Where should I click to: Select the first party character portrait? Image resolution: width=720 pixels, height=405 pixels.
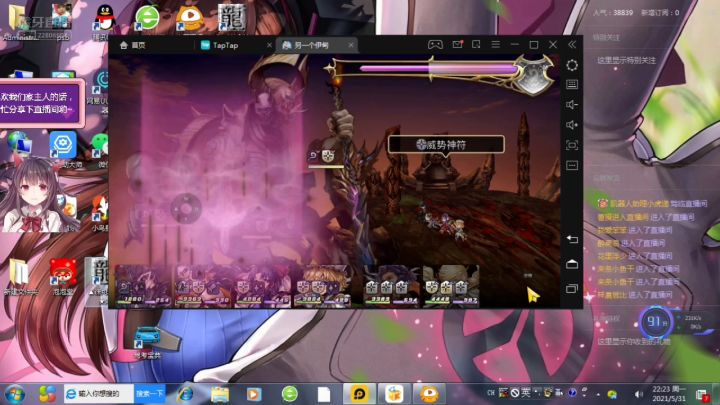pos(143,285)
